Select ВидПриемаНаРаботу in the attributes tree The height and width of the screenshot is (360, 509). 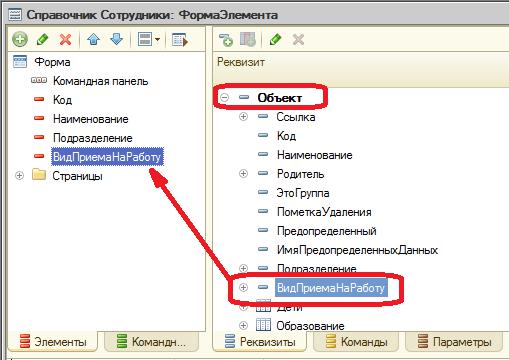[331, 288]
